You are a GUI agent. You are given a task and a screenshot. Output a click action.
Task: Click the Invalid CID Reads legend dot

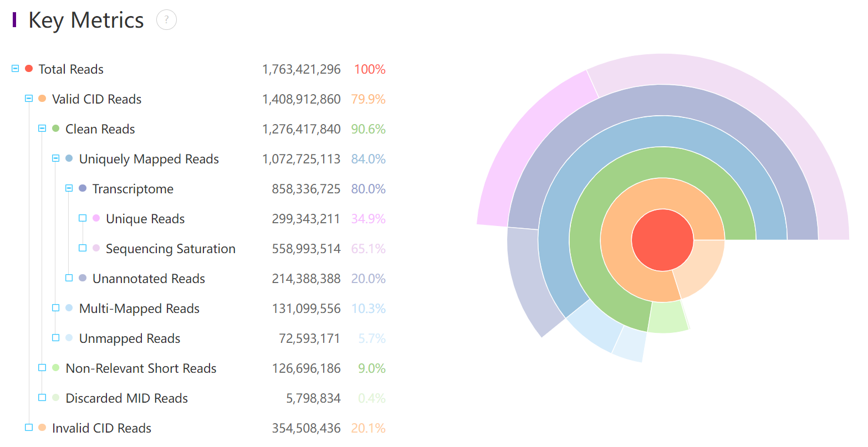coord(42,428)
